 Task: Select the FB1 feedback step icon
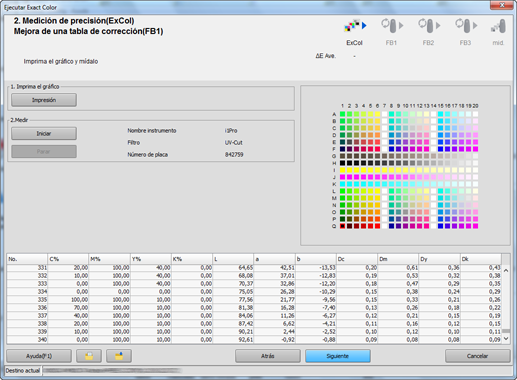392,26
